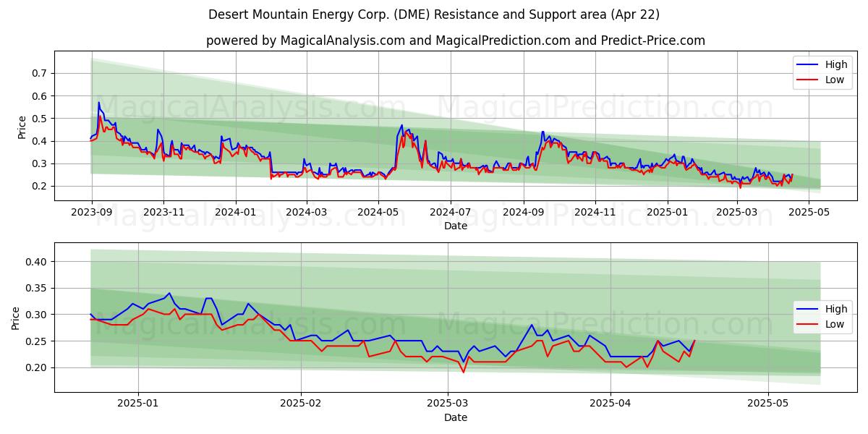Click the 'Price' axis label of lower chart
Viewport: 868px width, 434px height.
[15, 318]
